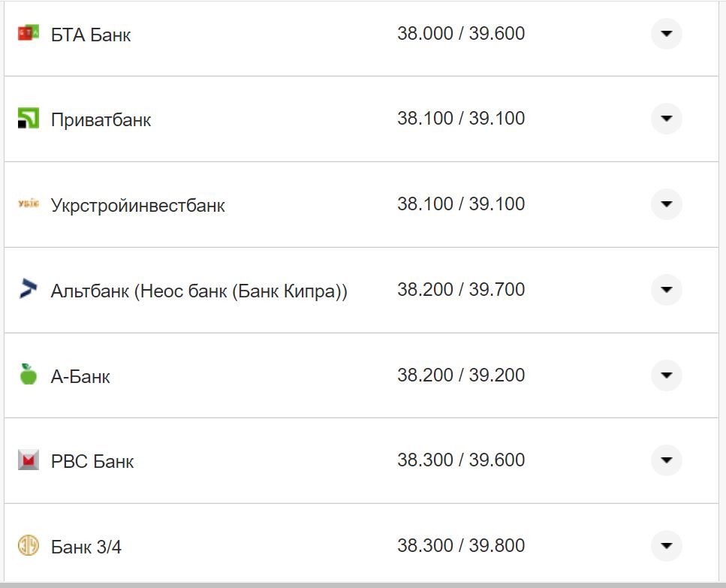Expand the Приватбанк rate details arrow
726x588 pixels.
click(666, 119)
